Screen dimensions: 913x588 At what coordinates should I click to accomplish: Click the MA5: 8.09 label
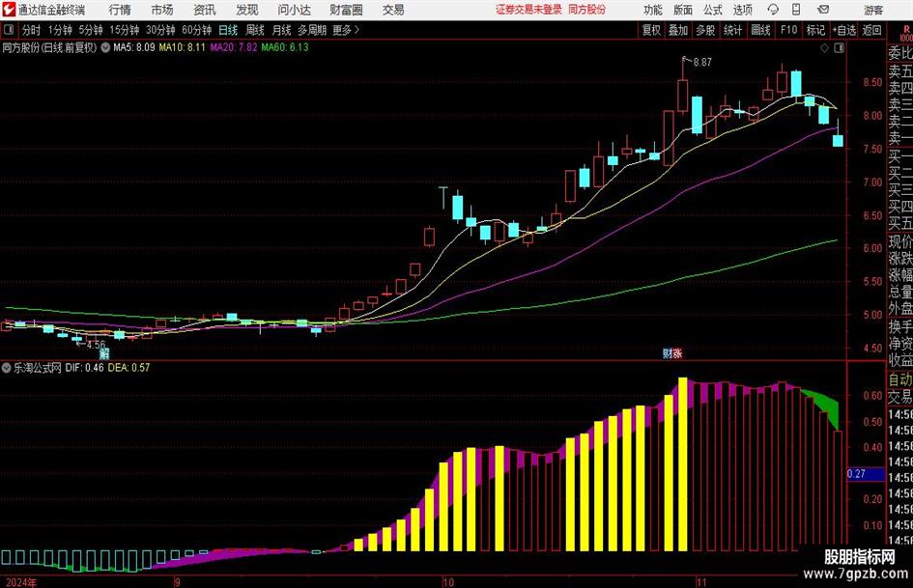[134, 47]
